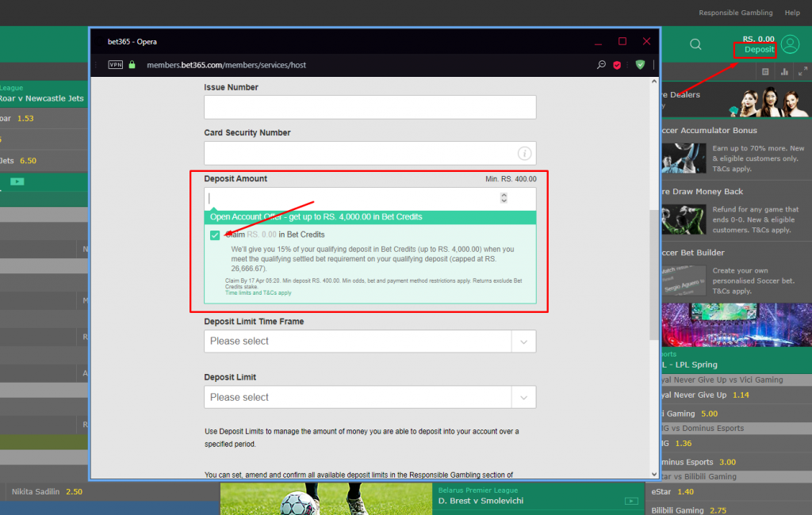Screen dimensions: 812x515
Task: Open Time limits and T&Cs apply link
Action: tap(258, 293)
